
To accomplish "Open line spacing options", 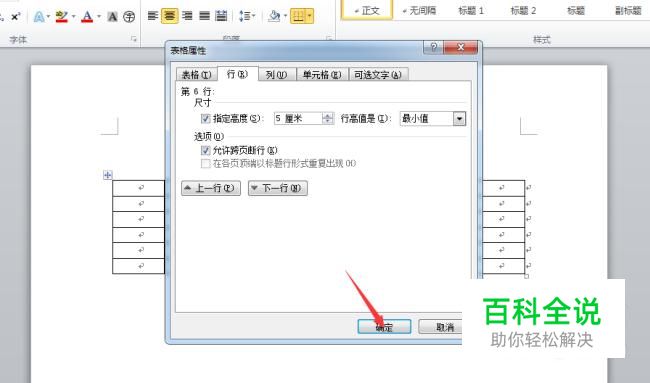I will 245,16.
